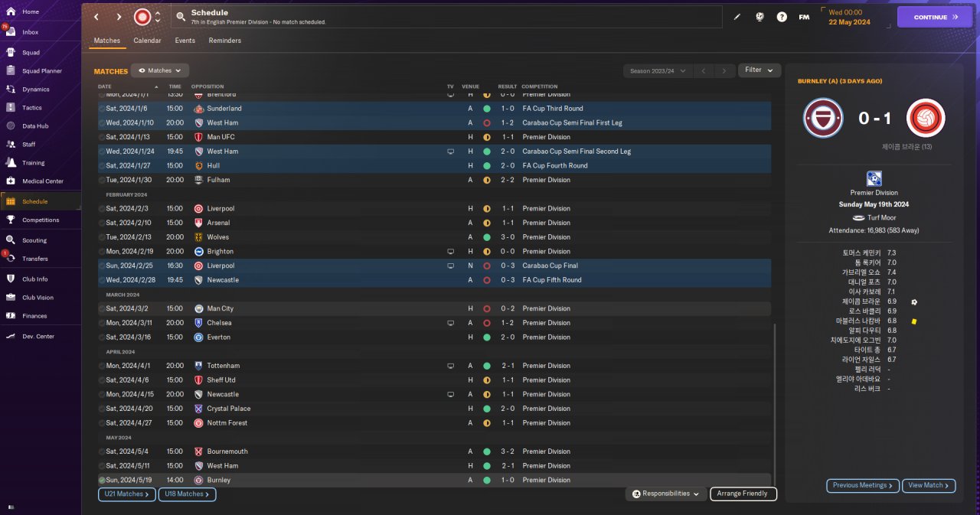Screen dimensions: 980x515
Task: Click the Nottm Forest opposition name
Action: 227,423
